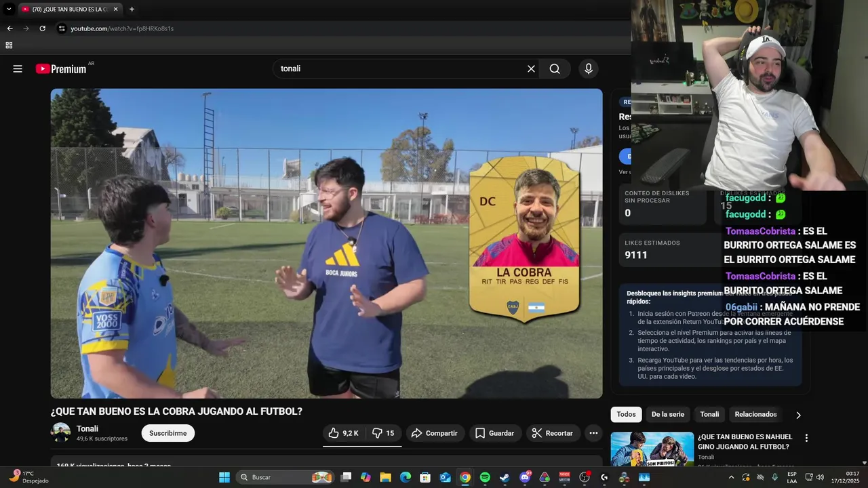Image resolution: width=868 pixels, height=488 pixels.
Task: Select the Relacionados filter chip
Action: point(755,414)
